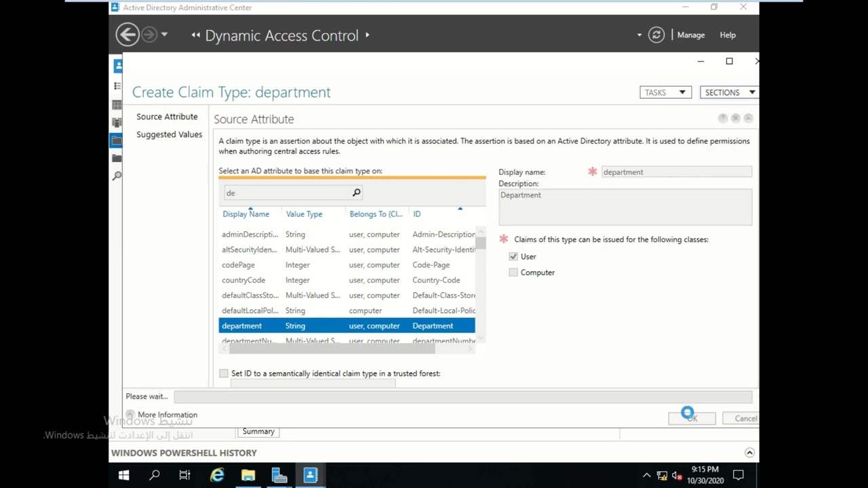Expand More Information

click(131, 415)
